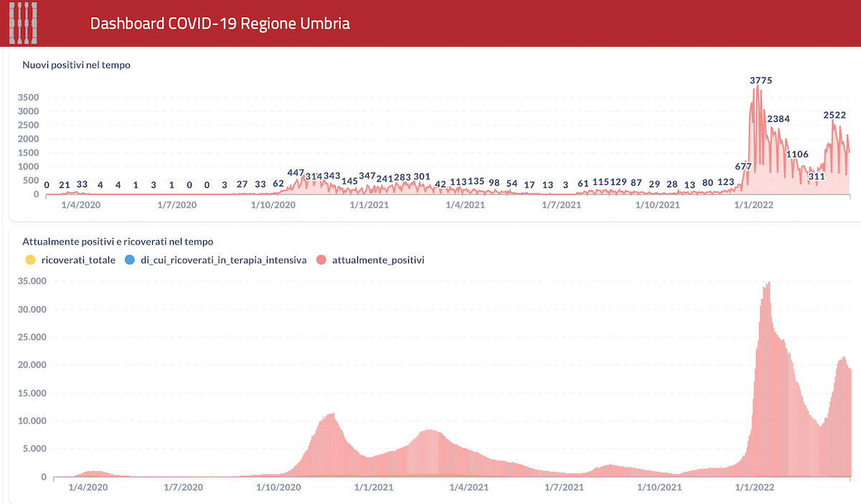Click 1/7/2021 on the bottom chart x-axis
The width and height of the screenshot is (861, 504).
[563, 488]
